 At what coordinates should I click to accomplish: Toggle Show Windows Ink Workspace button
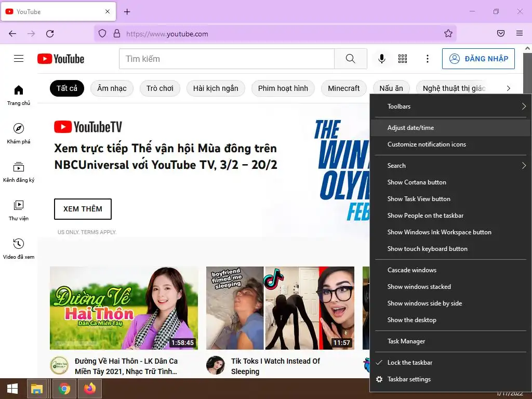450,232
